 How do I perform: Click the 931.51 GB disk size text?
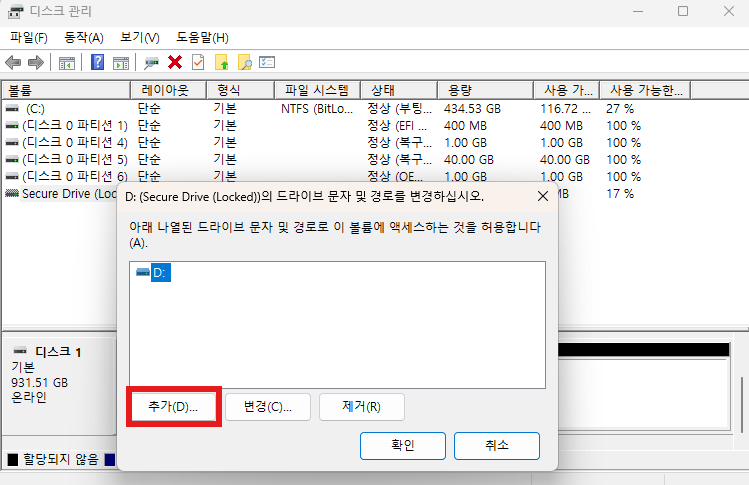(x=40, y=383)
